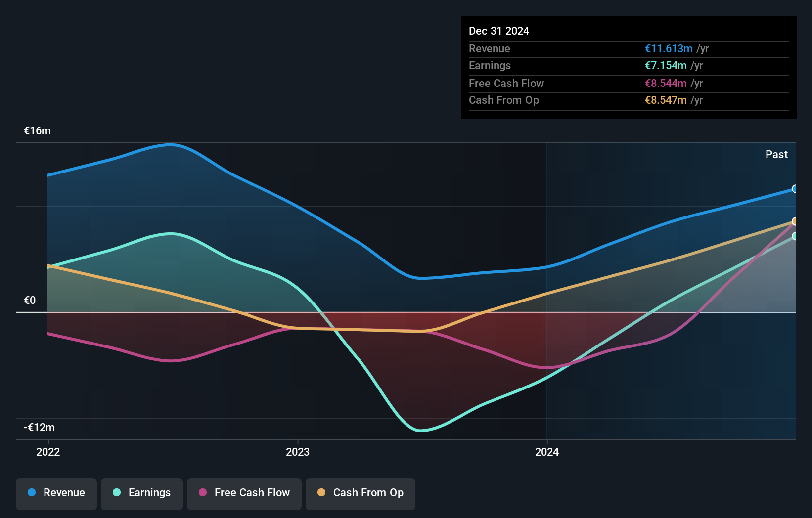Click the €16m y-axis label

click(38, 131)
